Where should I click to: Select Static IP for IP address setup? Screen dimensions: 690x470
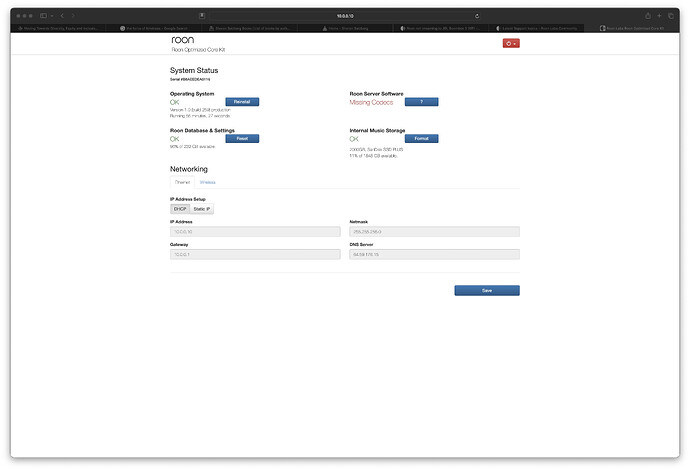coord(202,209)
